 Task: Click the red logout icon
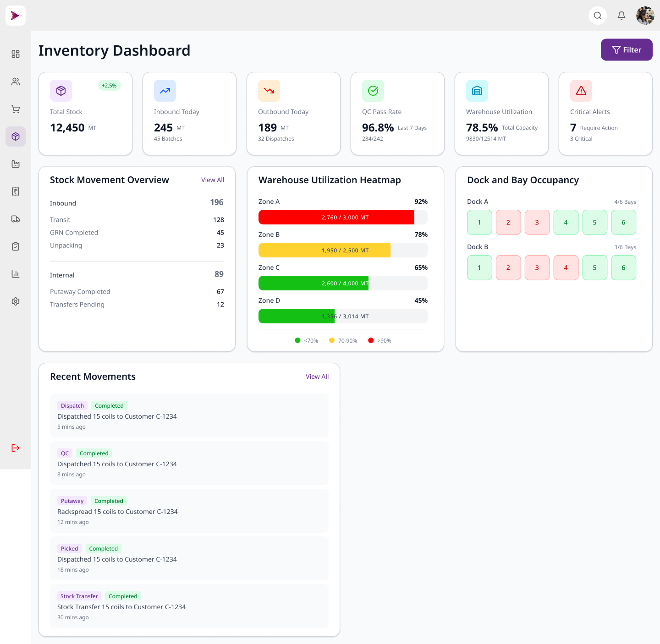click(16, 448)
